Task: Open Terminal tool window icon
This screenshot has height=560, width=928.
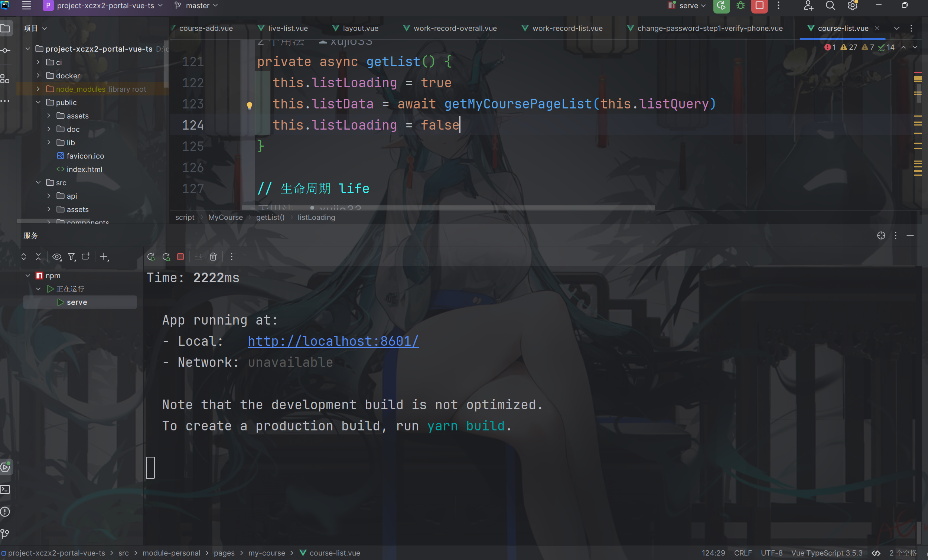Action: click(5, 489)
